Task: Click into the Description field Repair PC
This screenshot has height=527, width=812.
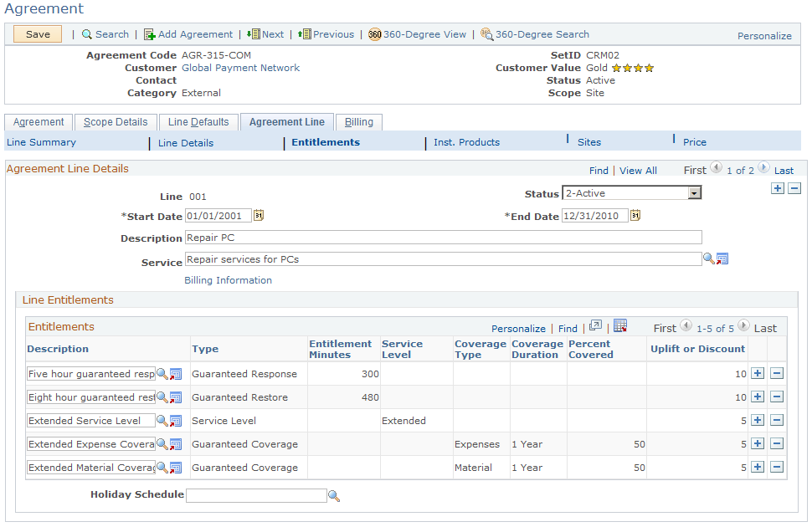Action: pyautogui.click(x=444, y=238)
